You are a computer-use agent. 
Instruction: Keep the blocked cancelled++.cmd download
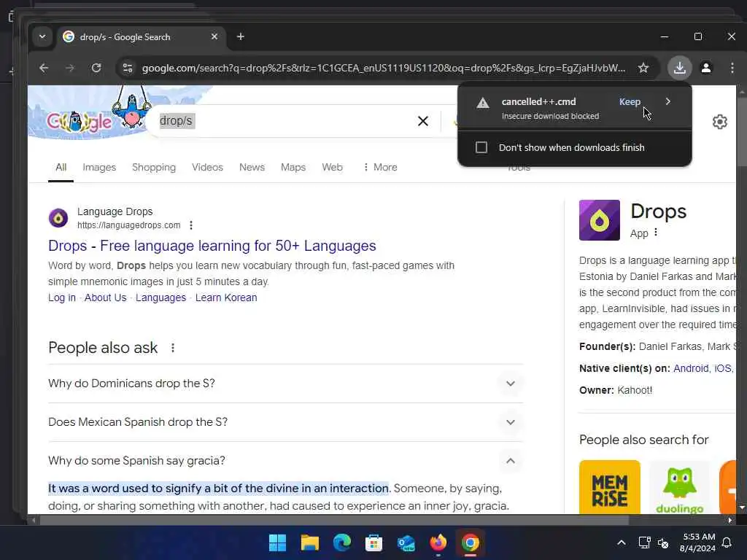click(630, 102)
